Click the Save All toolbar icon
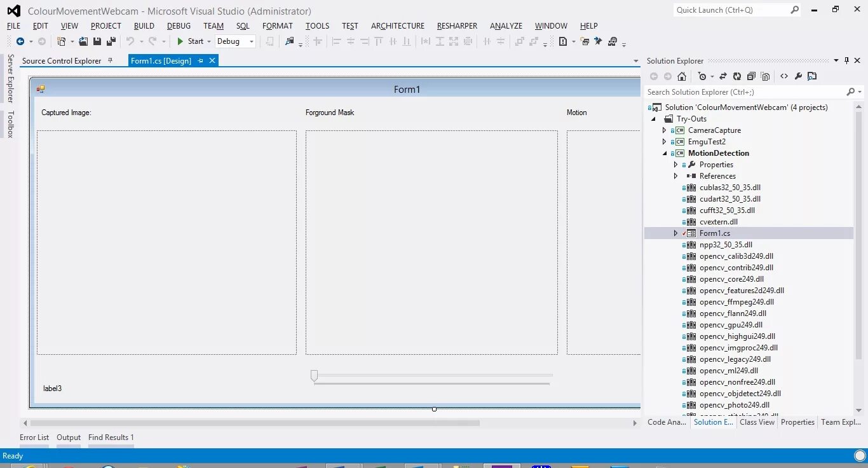 tap(111, 41)
